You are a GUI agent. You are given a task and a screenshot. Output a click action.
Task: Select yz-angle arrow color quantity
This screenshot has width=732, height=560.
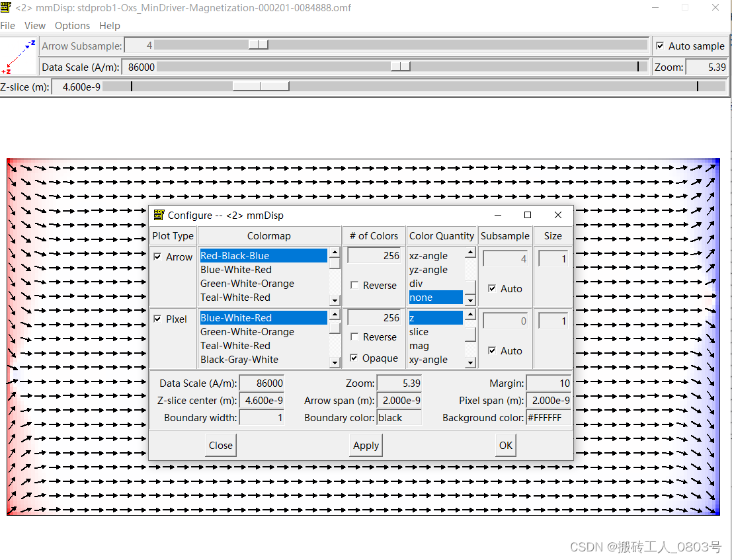pos(436,270)
